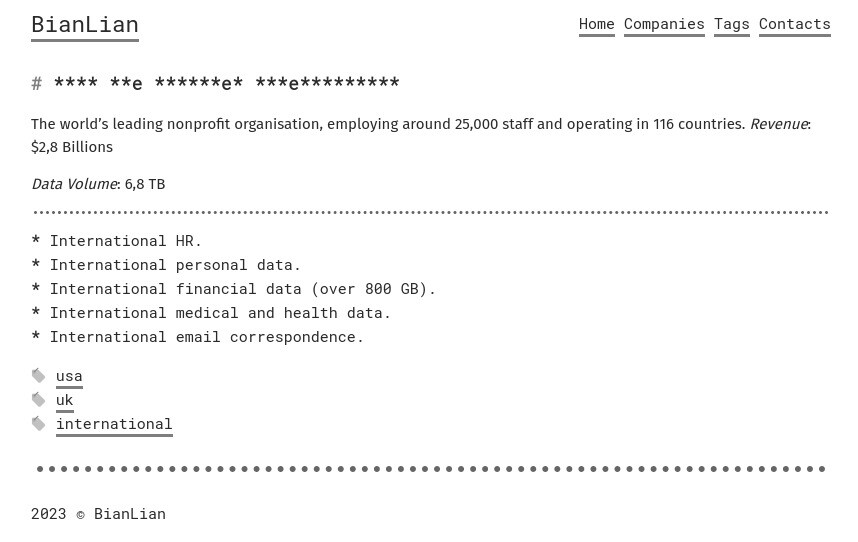
Task: Click the tag icon beside international
Action: click(38, 424)
